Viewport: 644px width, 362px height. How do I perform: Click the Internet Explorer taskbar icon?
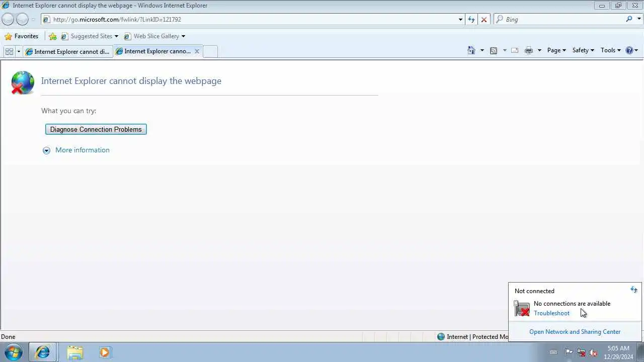coord(43,352)
